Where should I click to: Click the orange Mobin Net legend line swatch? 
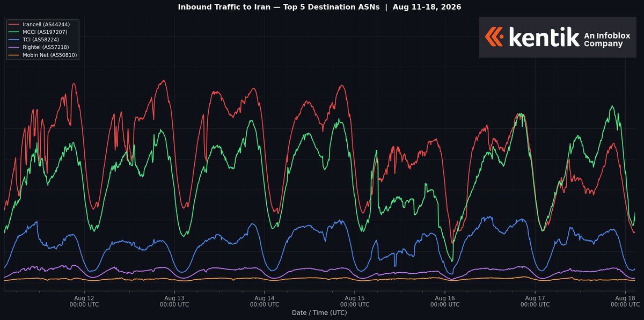pos(14,55)
